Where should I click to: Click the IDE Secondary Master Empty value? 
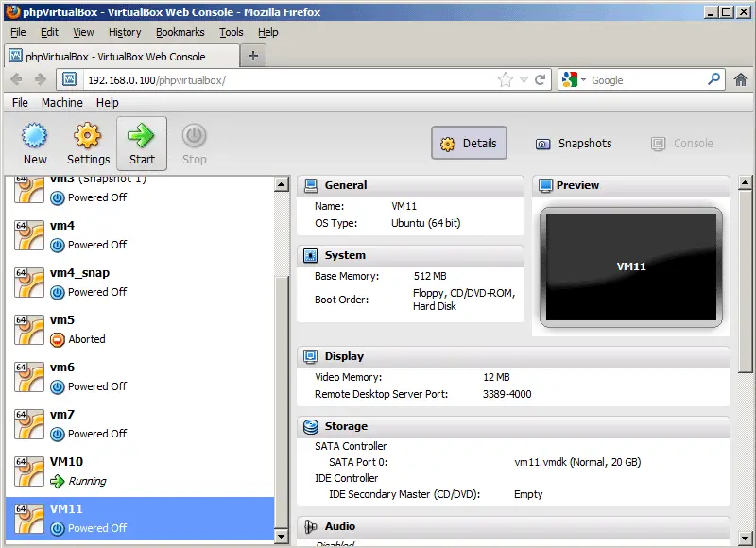(x=528, y=494)
